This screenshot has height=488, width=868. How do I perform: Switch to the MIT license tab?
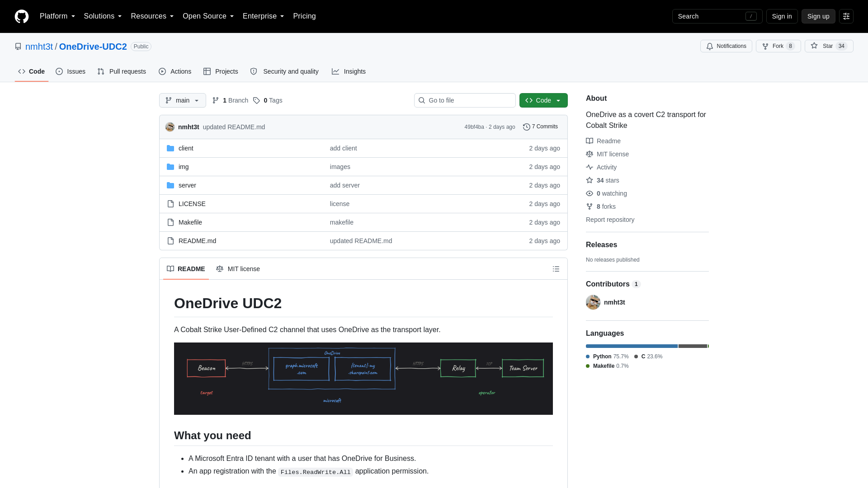tap(238, 269)
